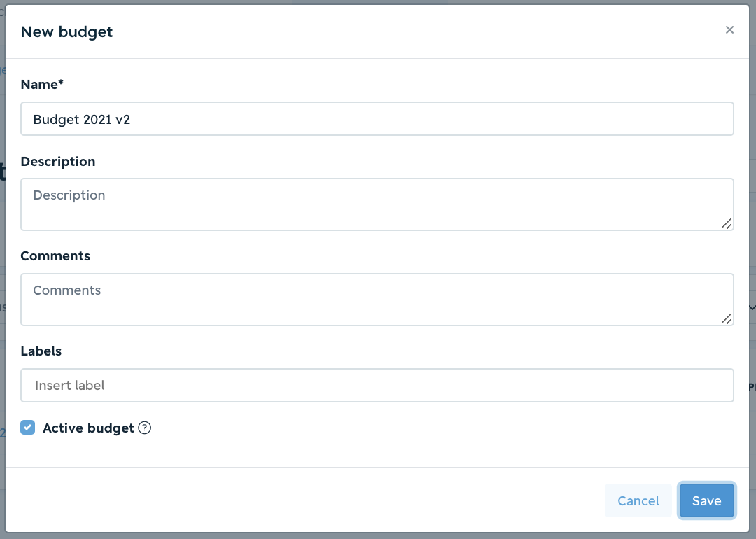This screenshot has width=756, height=539.
Task: Close the New budget dialog with X
Action: [x=729, y=30]
